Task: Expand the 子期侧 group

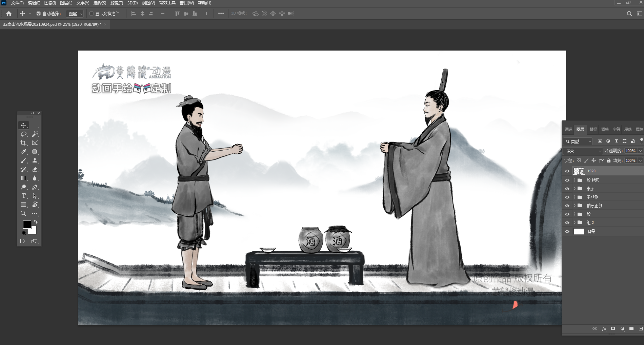Action: pos(575,197)
